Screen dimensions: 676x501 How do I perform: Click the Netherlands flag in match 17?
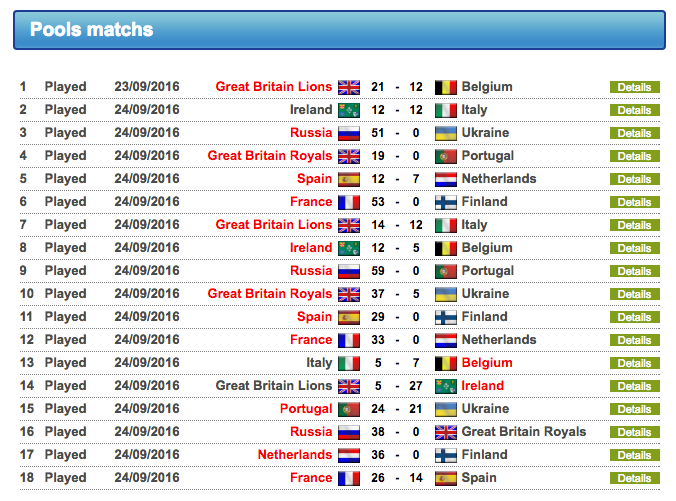pyautogui.click(x=348, y=455)
